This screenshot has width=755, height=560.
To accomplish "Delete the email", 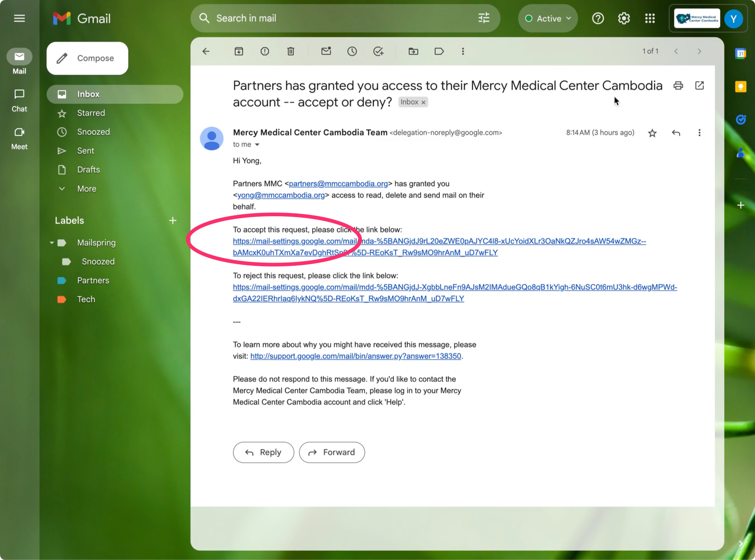I will tap(291, 51).
